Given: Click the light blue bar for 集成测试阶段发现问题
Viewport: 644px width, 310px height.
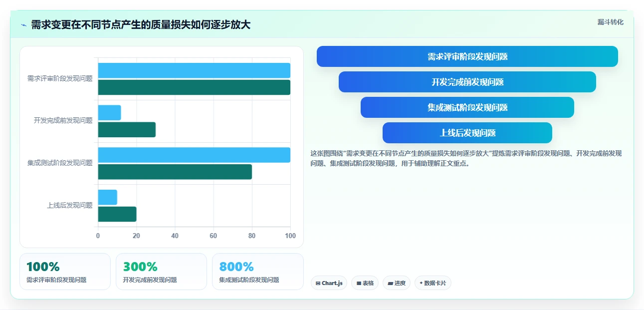Looking at the screenshot, I should click(194, 155).
